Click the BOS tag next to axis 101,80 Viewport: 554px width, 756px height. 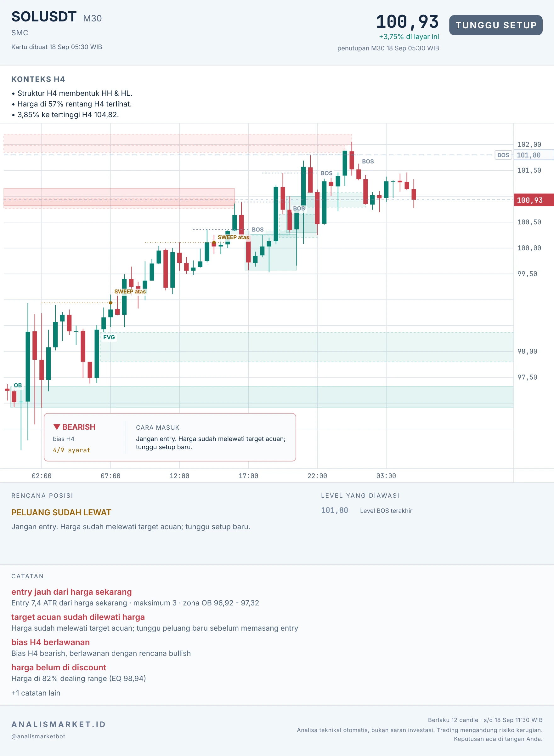[503, 155]
